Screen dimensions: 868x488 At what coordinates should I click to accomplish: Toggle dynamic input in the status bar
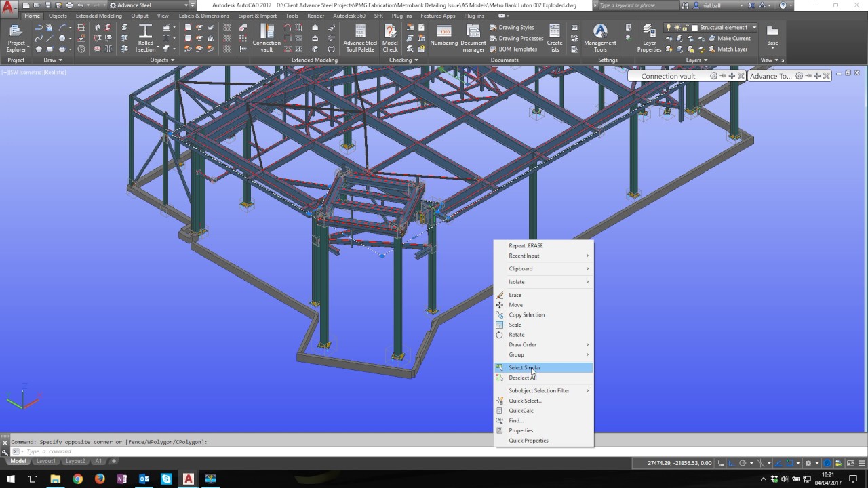coord(721,463)
